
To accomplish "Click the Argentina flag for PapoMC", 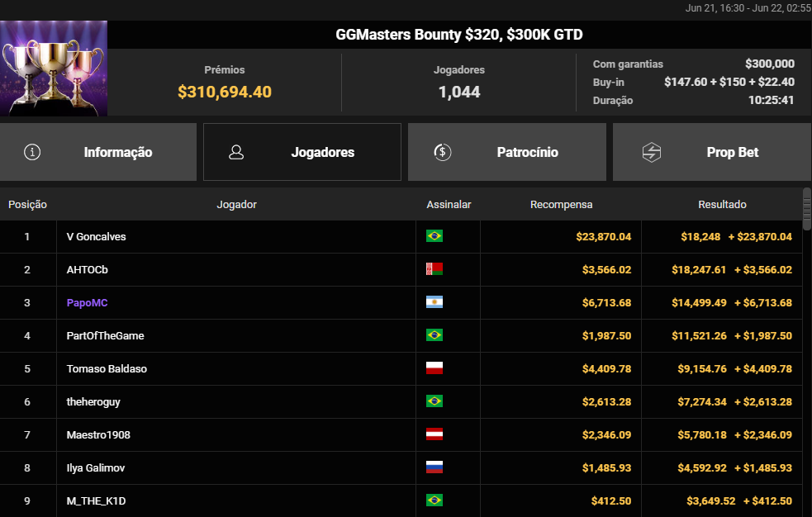I will (x=434, y=302).
